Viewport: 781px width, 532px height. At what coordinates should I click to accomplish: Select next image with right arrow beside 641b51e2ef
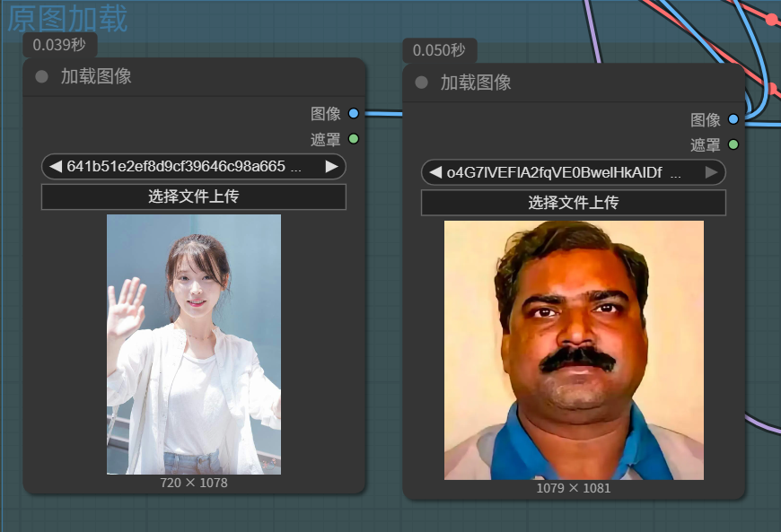pyautogui.click(x=331, y=166)
